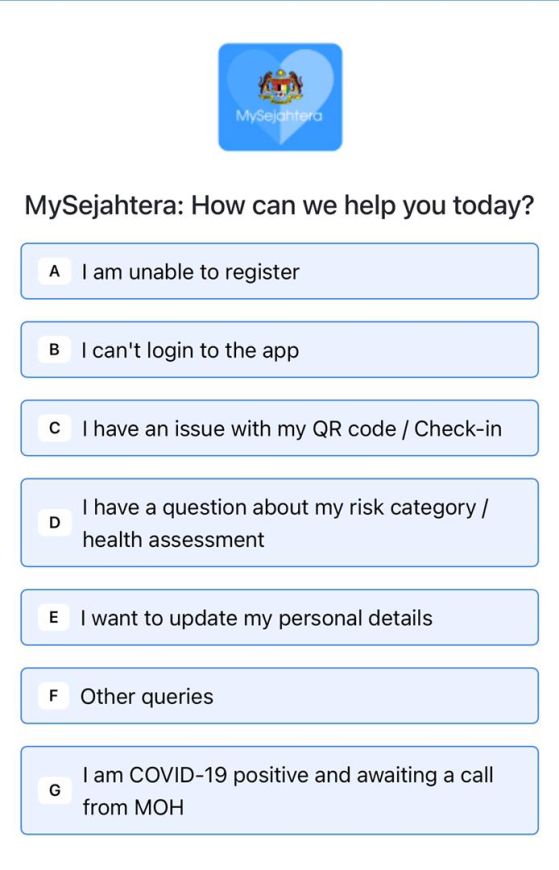The height and width of the screenshot is (870, 559).
Task: Select the letter B badge
Action: pos(54,350)
